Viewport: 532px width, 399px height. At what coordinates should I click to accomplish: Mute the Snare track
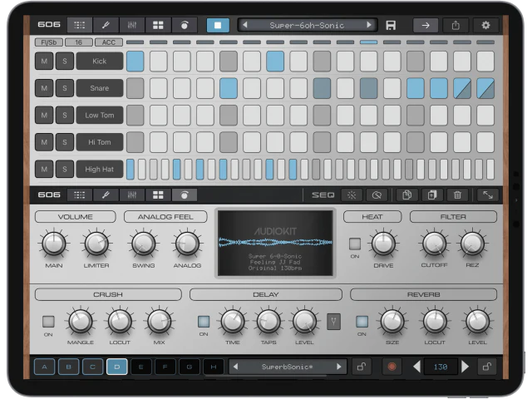coord(44,88)
